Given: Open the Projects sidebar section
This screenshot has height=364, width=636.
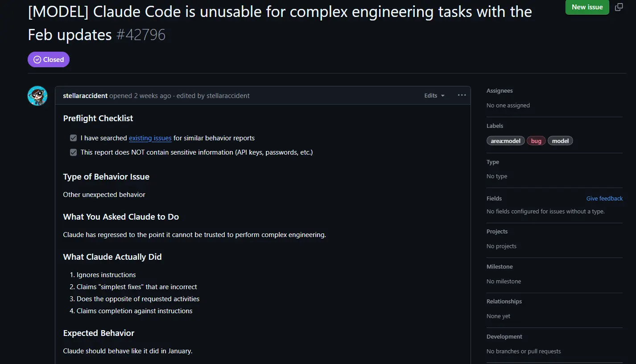Looking at the screenshot, I should [497, 232].
